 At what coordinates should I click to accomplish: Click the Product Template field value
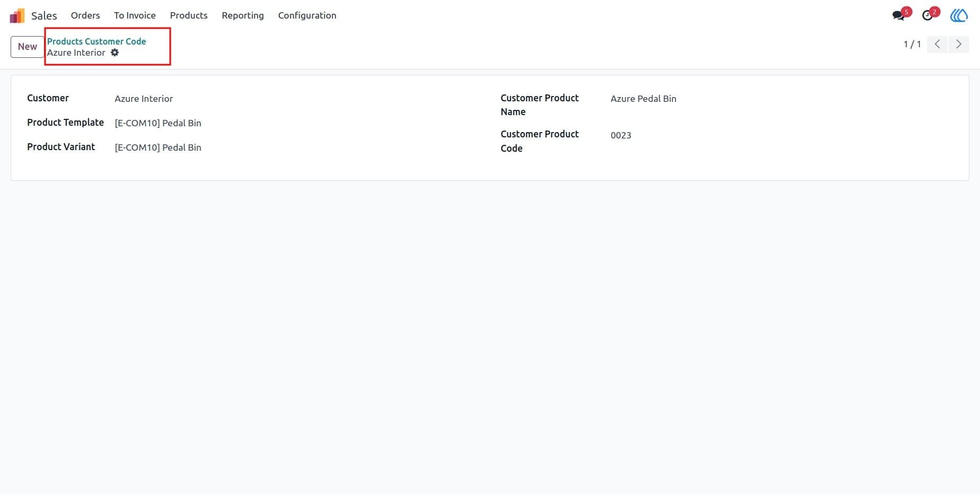pyautogui.click(x=158, y=123)
